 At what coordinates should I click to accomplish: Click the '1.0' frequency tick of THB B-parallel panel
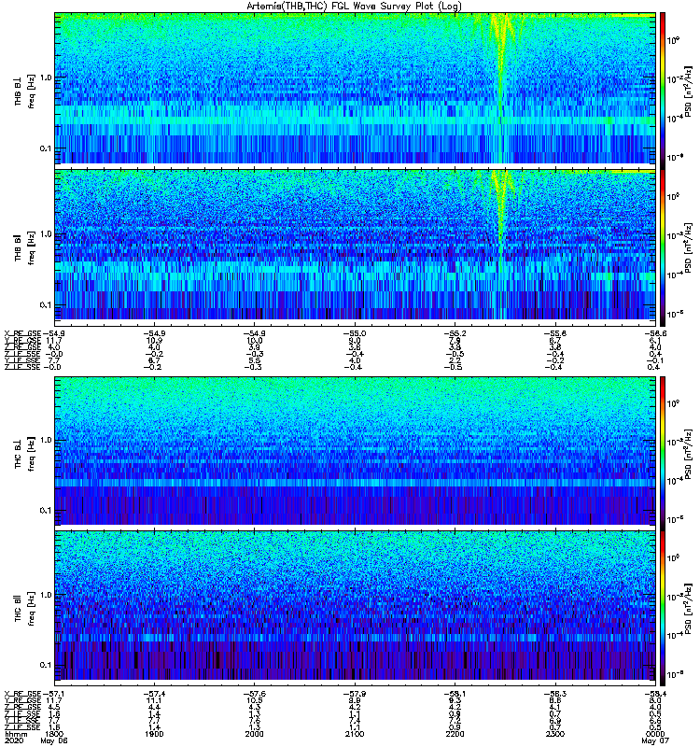coord(46,234)
